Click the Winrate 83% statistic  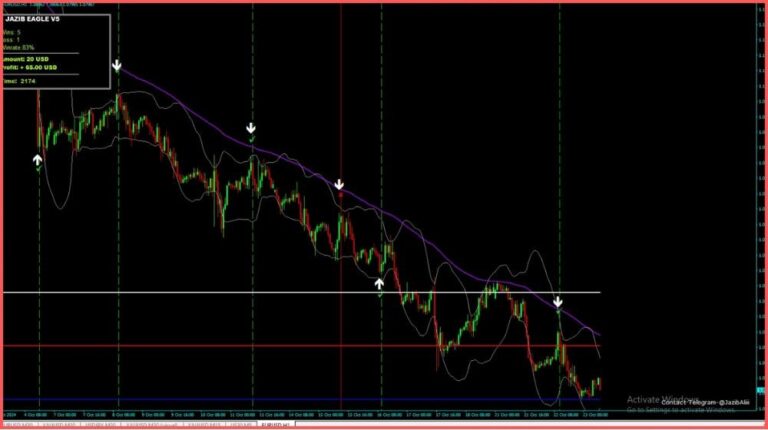coord(20,46)
